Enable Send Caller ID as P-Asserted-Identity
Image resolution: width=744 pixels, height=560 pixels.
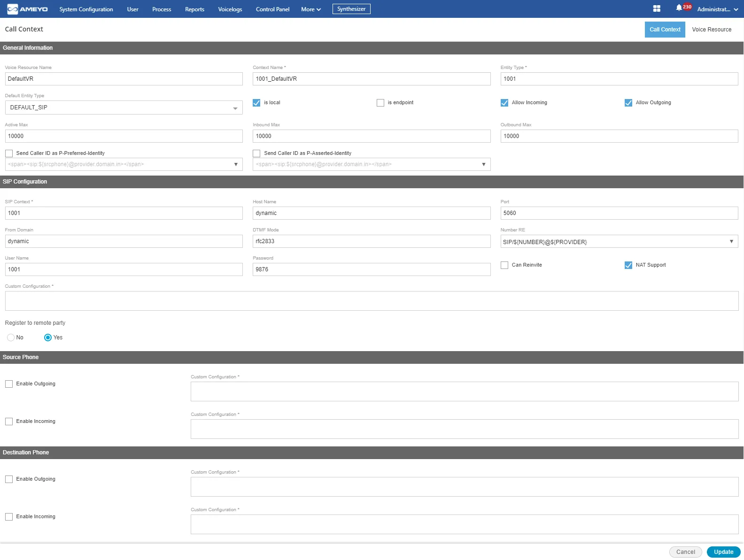256,153
